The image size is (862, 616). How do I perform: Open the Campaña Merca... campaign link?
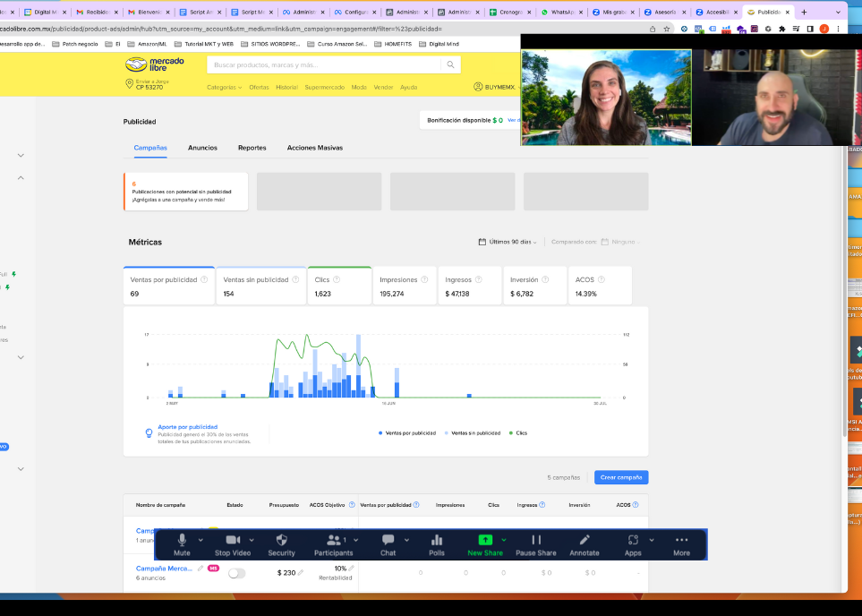click(x=164, y=569)
